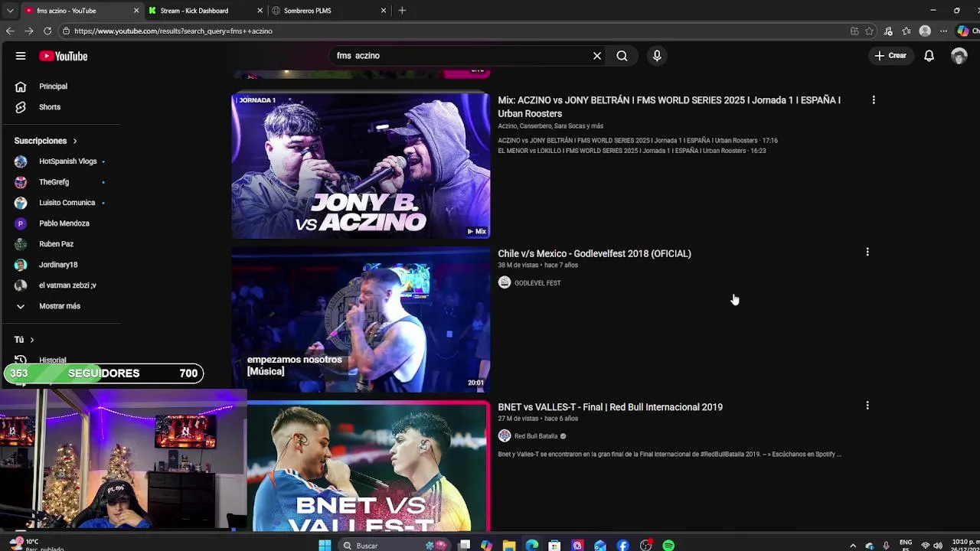Open Luisito Comunica subscription
The height and width of the screenshot is (551, 980).
tap(67, 203)
